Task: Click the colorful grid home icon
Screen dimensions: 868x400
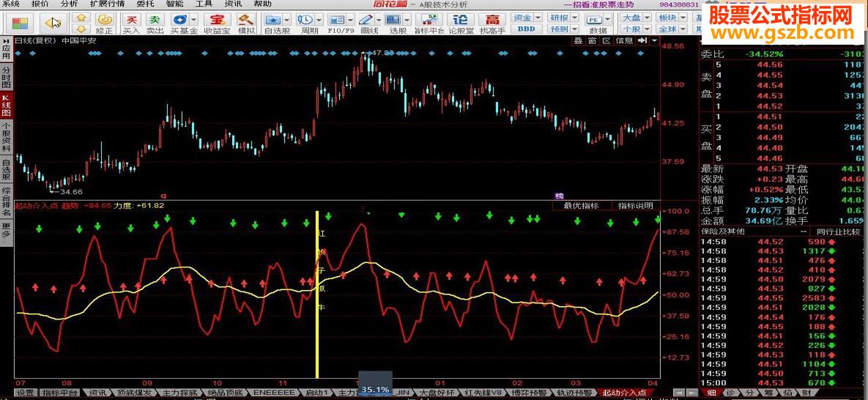Action: [x=21, y=23]
